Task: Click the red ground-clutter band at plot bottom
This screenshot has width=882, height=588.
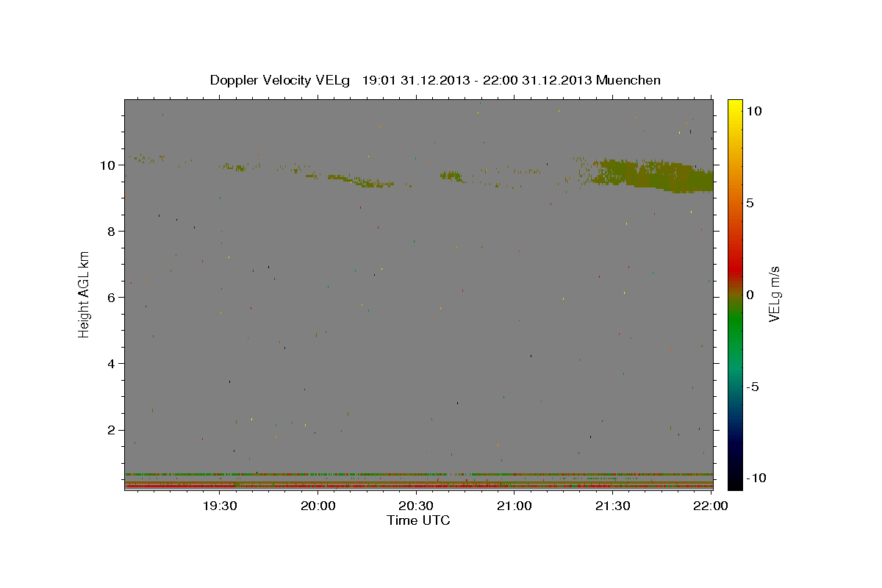Action: (x=418, y=486)
